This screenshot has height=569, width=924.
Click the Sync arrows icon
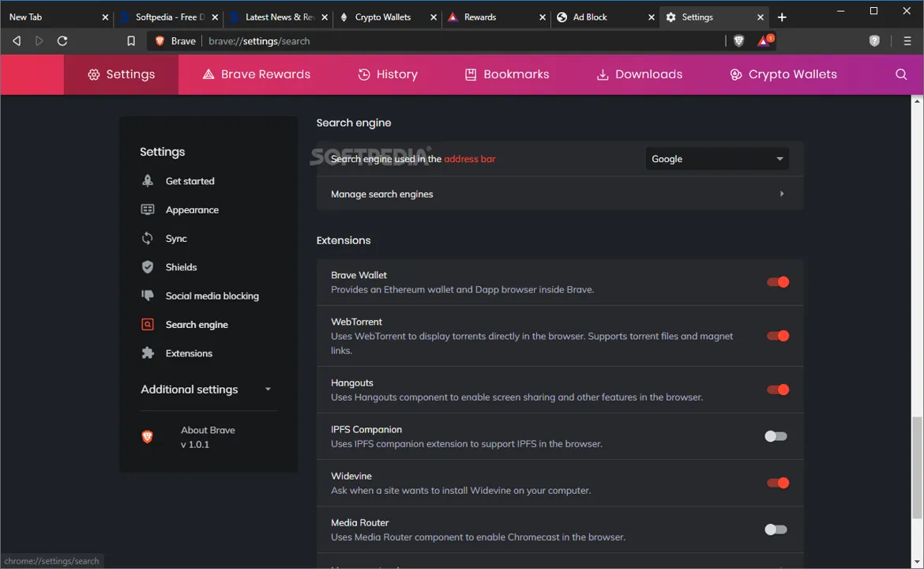(148, 238)
